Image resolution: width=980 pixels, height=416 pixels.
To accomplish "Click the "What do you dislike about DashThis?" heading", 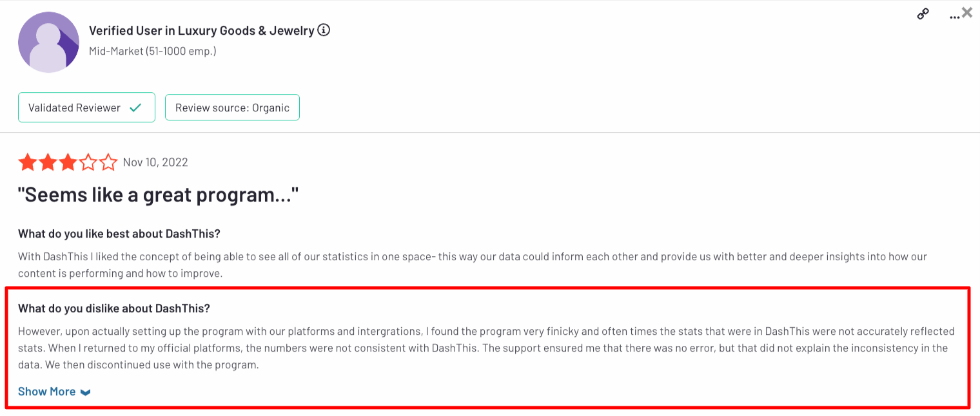I will pyautogui.click(x=114, y=308).
